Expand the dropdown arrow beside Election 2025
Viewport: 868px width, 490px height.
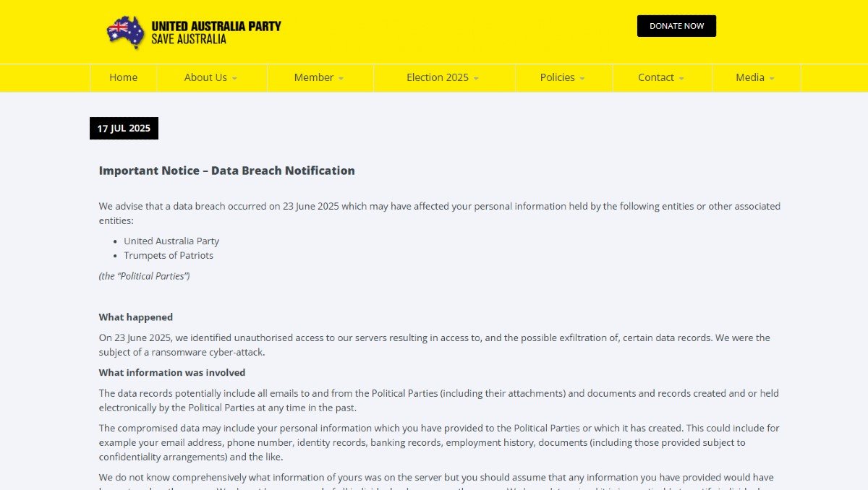pyautogui.click(x=476, y=79)
